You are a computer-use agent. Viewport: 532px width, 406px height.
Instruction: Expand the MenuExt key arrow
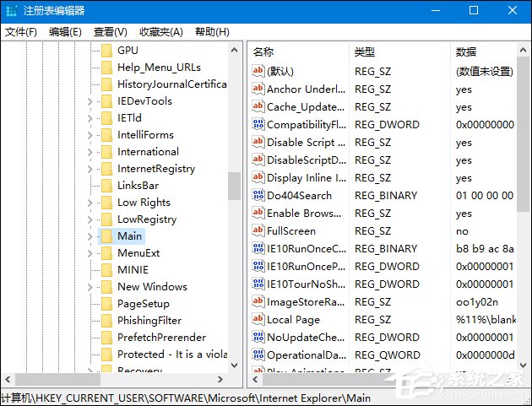(90, 253)
